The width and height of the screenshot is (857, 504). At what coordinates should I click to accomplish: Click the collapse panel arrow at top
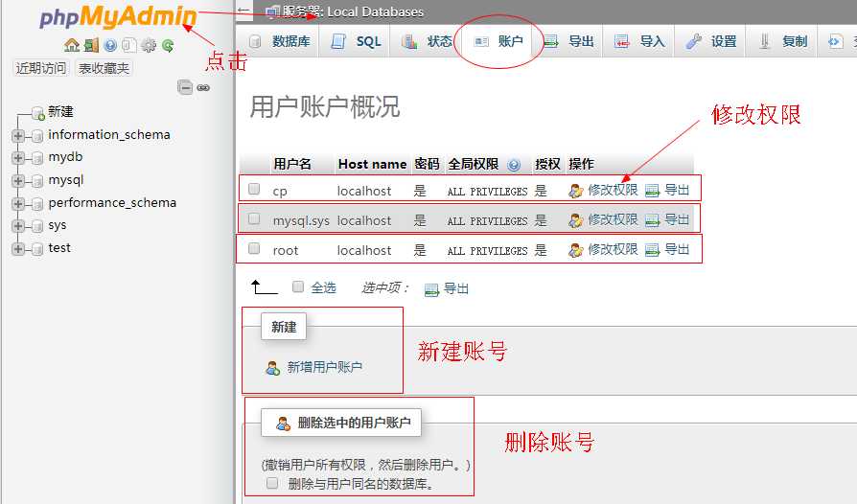(x=243, y=11)
